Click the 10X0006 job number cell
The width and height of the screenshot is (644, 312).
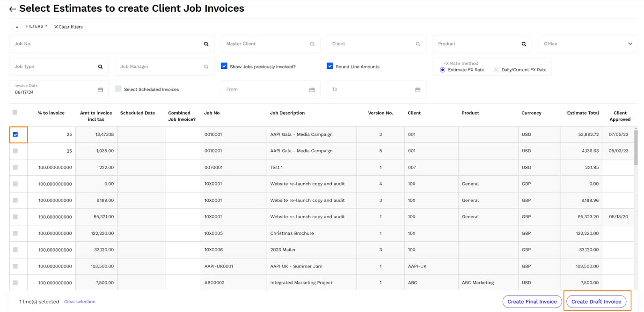pyautogui.click(x=234, y=250)
